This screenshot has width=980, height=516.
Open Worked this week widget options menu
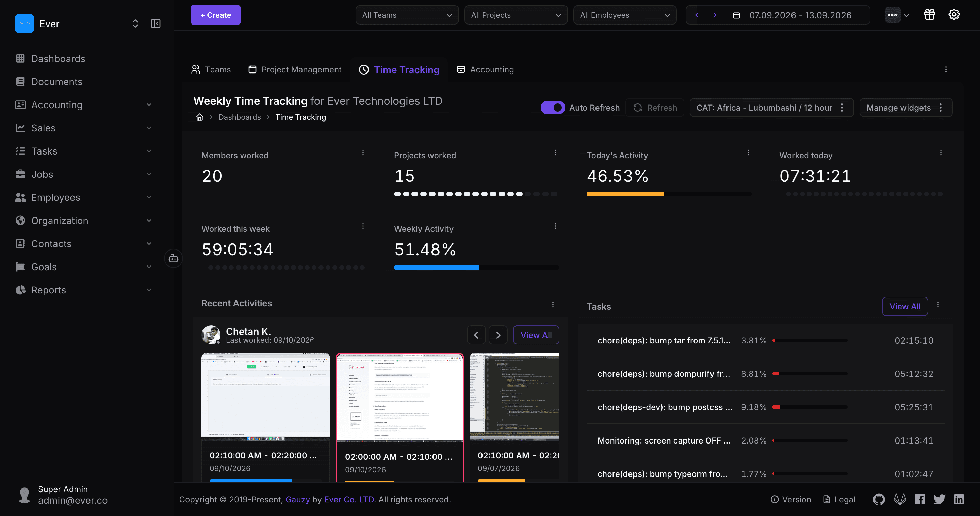click(x=363, y=226)
